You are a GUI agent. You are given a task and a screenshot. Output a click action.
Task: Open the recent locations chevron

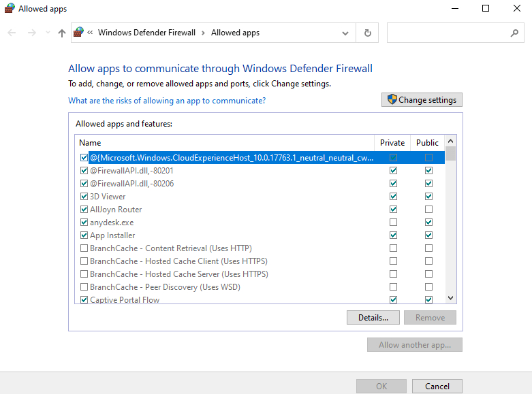coord(48,33)
